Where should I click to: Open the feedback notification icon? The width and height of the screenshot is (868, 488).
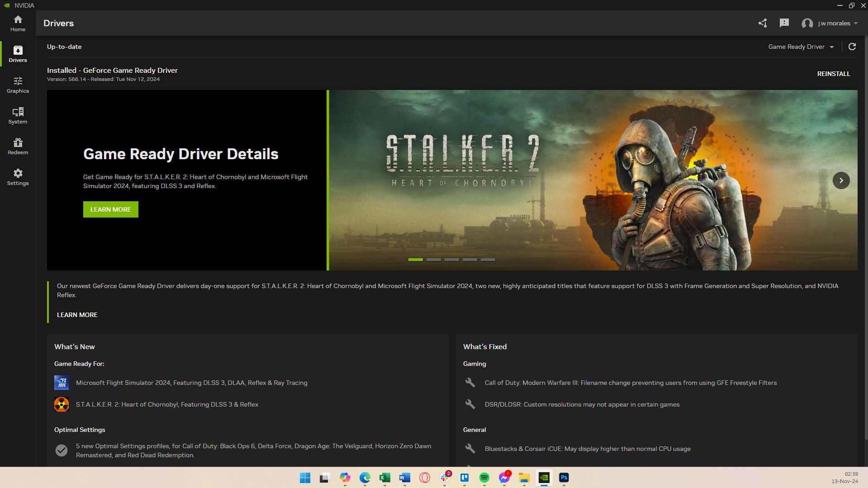pyautogui.click(x=784, y=23)
